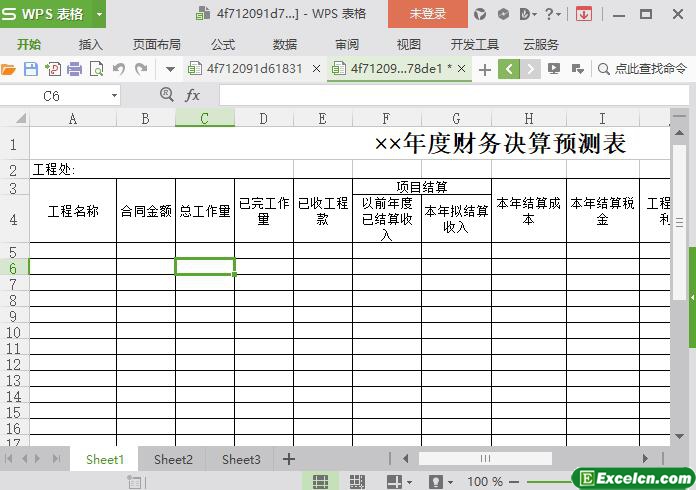
Task: Open the 页面布局 ribbon tab
Action: 157,45
